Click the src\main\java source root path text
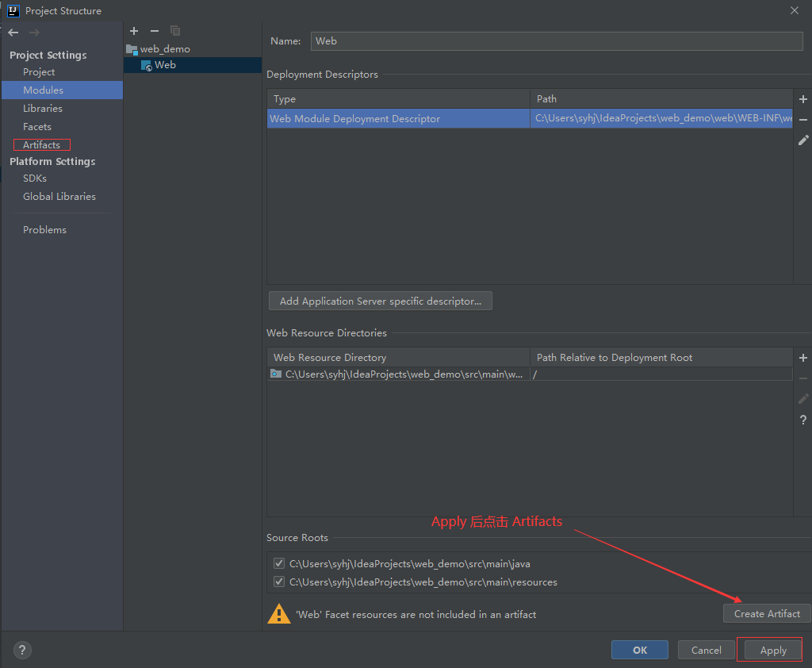 point(410,564)
